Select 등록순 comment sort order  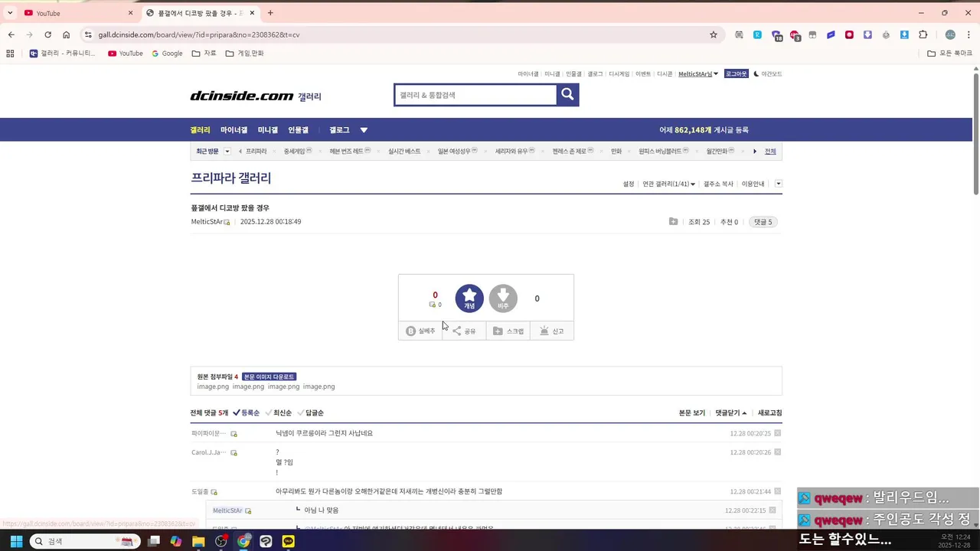coord(246,412)
